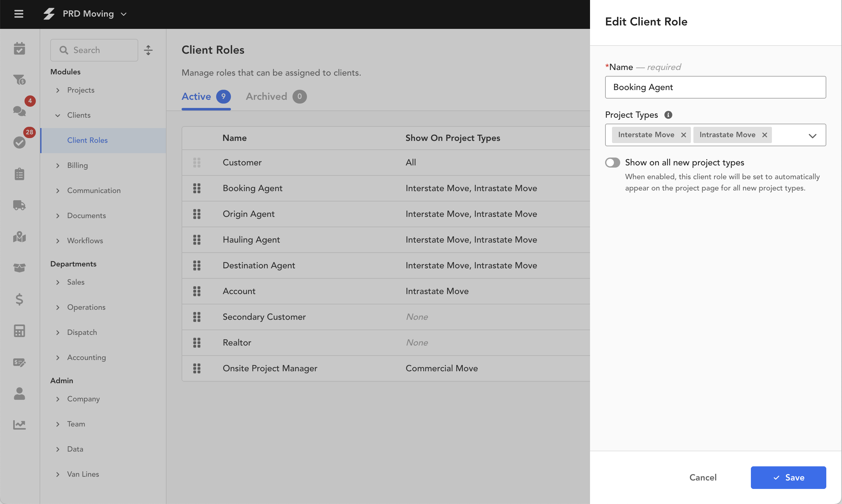Click the calculator sidebar icon

click(19, 331)
